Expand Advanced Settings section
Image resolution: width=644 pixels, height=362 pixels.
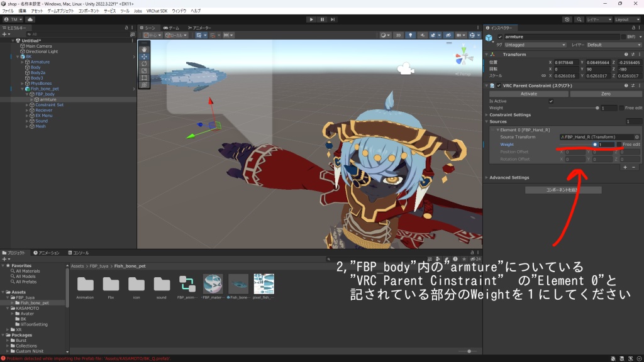pos(487,178)
